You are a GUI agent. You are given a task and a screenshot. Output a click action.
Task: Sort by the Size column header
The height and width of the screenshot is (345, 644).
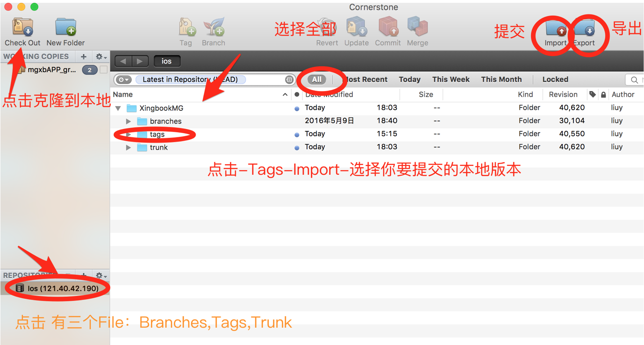coord(426,94)
